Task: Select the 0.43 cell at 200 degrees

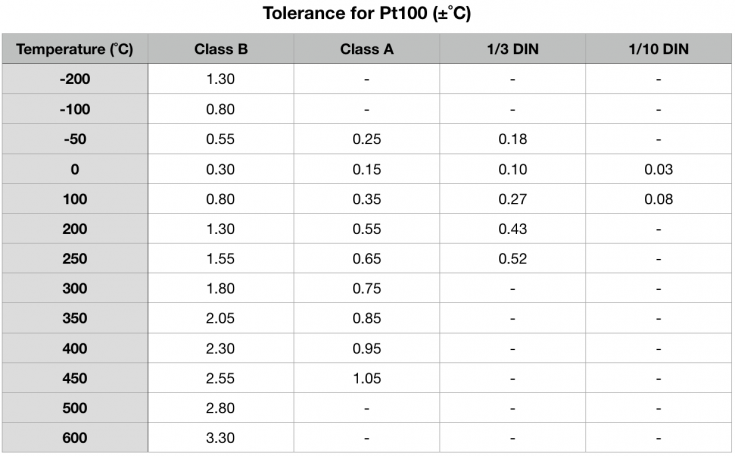Action: [512, 229]
